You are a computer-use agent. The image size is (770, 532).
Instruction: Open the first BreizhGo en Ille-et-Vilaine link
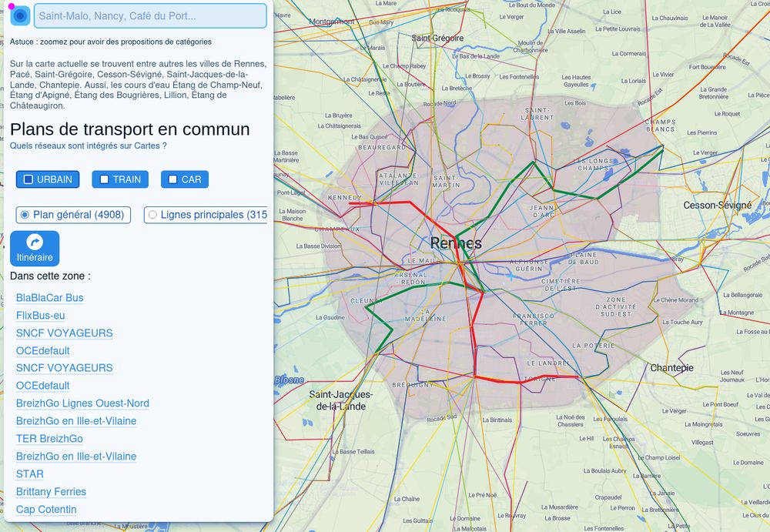point(76,421)
